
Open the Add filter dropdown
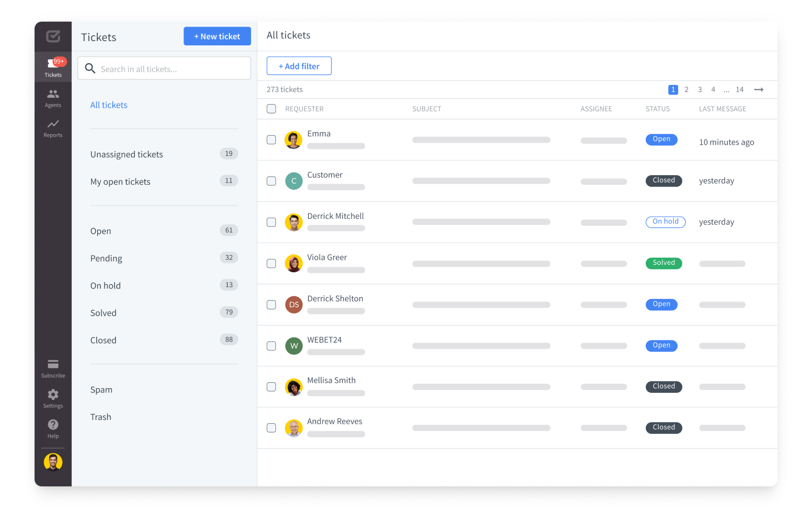(299, 65)
